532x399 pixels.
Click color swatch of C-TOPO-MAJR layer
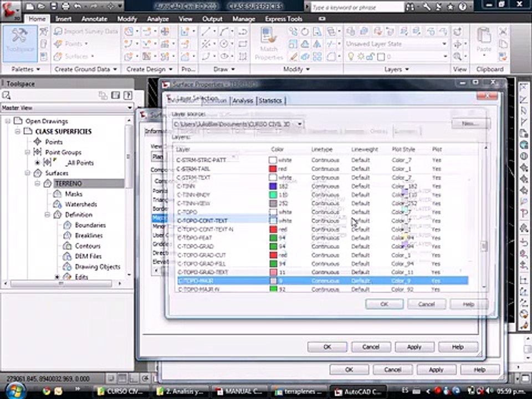(x=273, y=281)
